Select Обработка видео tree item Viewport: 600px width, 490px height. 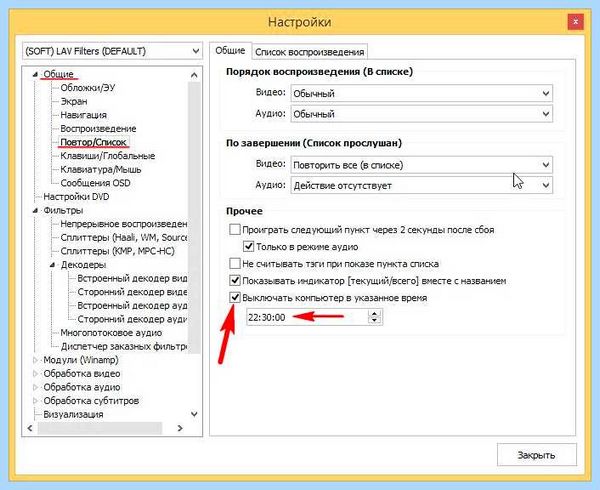coord(82,374)
